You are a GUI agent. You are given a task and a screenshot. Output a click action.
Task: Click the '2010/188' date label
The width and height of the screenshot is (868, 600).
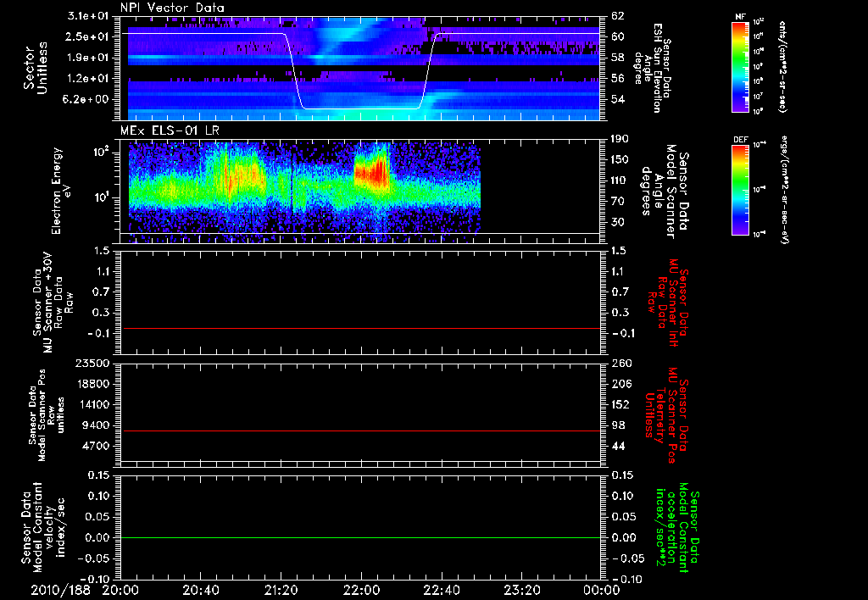point(60,590)
